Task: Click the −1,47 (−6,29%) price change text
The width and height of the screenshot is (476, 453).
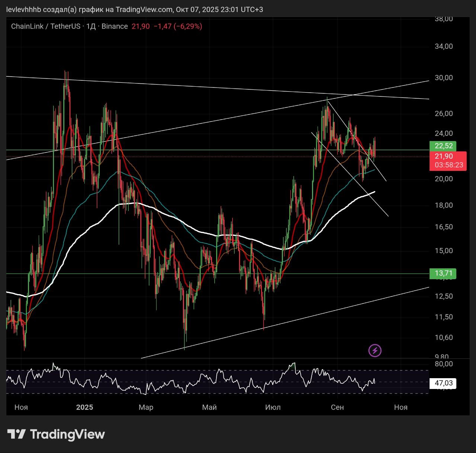Action: (178, 26)
